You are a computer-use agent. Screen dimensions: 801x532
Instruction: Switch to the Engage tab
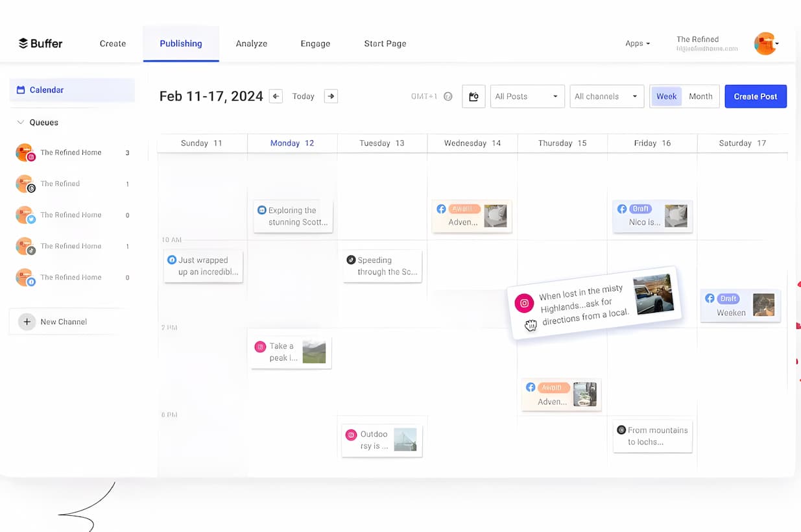[x=315, y=43]
